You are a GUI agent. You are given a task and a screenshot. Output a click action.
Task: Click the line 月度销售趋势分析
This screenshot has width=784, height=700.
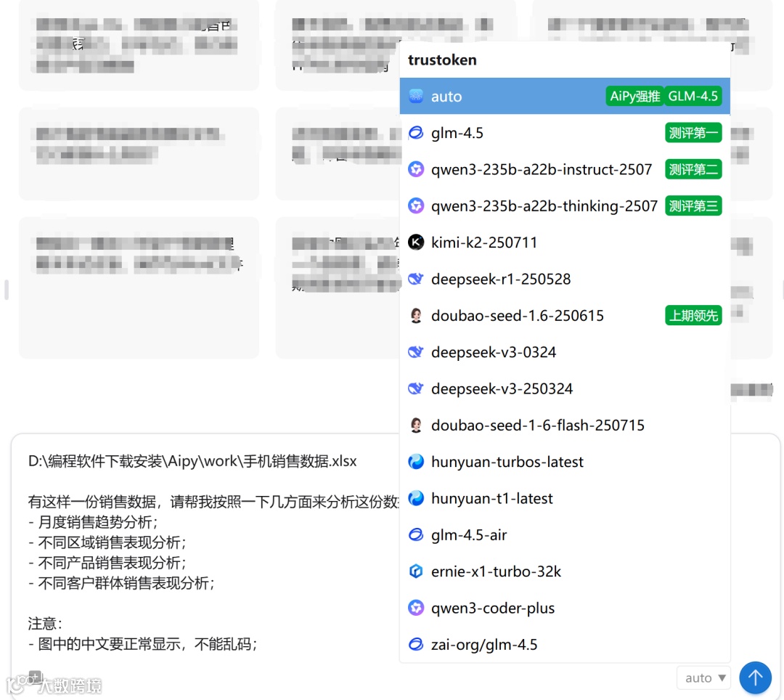pos(93,522)
